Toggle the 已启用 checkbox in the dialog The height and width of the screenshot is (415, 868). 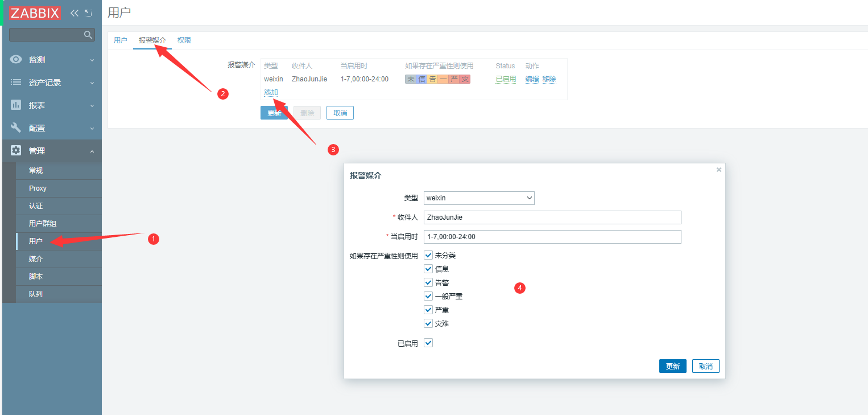pos(429,343)
